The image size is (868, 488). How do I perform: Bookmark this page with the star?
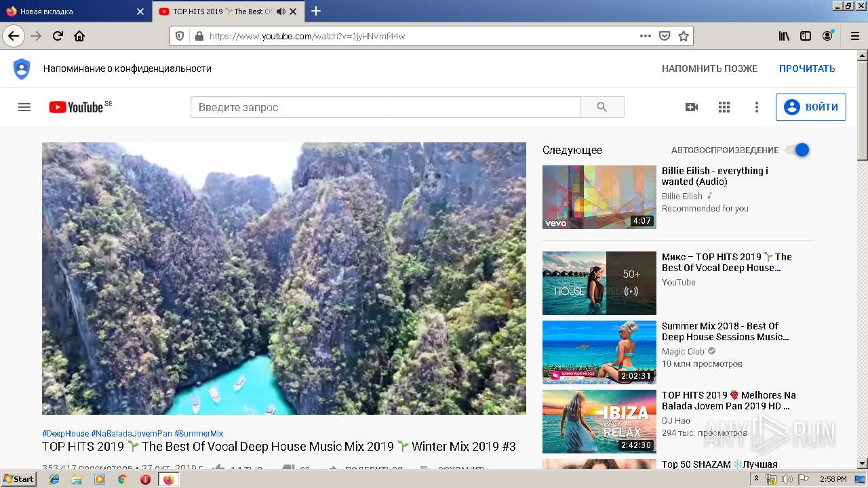684,36
